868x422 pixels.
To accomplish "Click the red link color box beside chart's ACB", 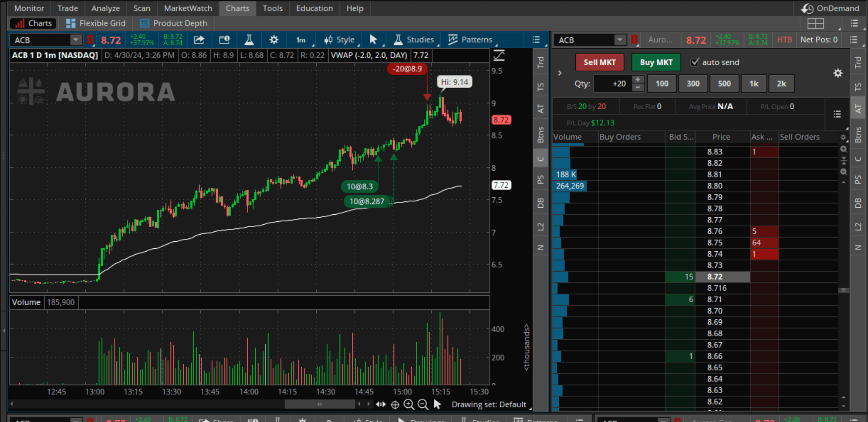I will pyautogui.click(x=89, y=40).
